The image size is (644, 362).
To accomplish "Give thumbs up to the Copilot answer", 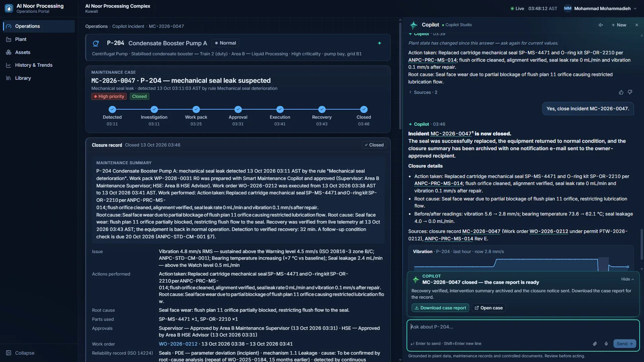I will click(621, 92).
